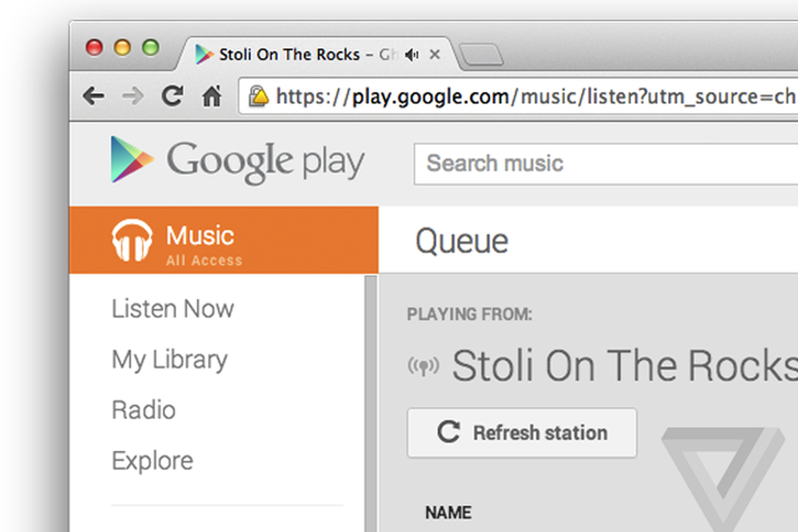Mute the tab via the speaker icon
The height and width of the screenshot is (532, 798).
coord(412,55)
